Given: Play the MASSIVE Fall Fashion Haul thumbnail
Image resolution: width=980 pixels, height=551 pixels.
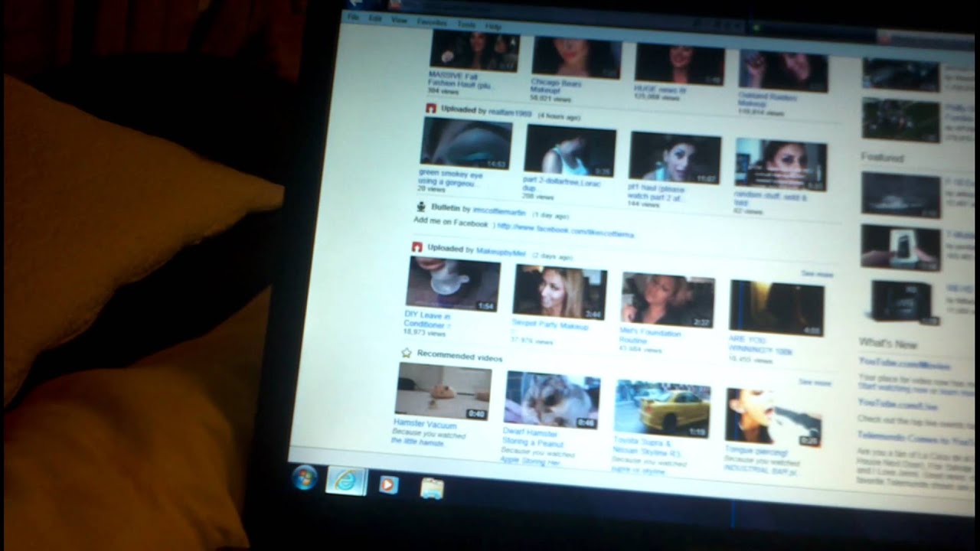Looking at the screenshot, I should 475,52.
